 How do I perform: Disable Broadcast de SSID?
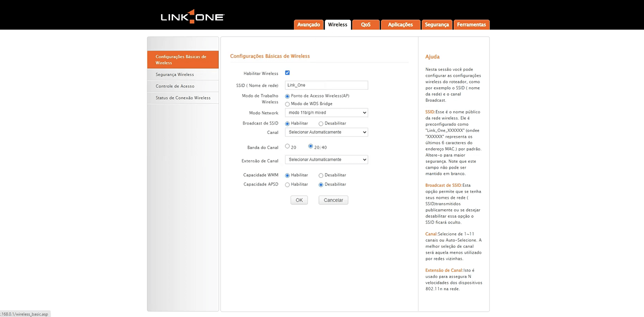pos(321,124)
